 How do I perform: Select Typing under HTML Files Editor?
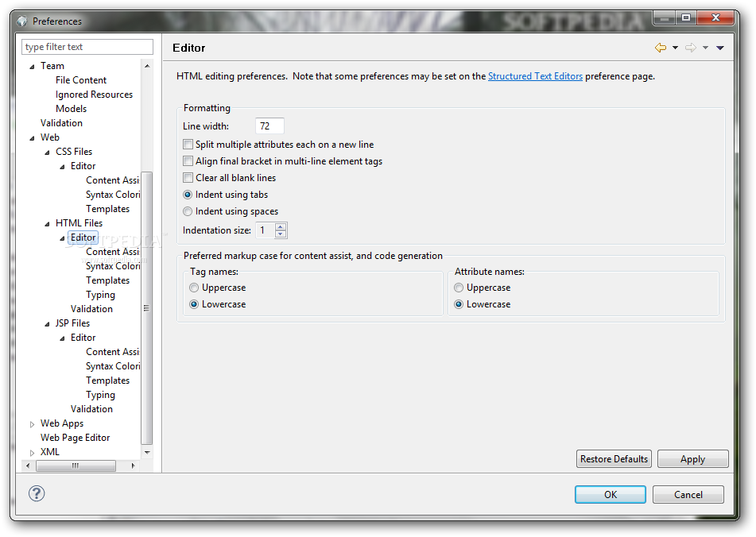pyautogui.click(x=100, y=295)
